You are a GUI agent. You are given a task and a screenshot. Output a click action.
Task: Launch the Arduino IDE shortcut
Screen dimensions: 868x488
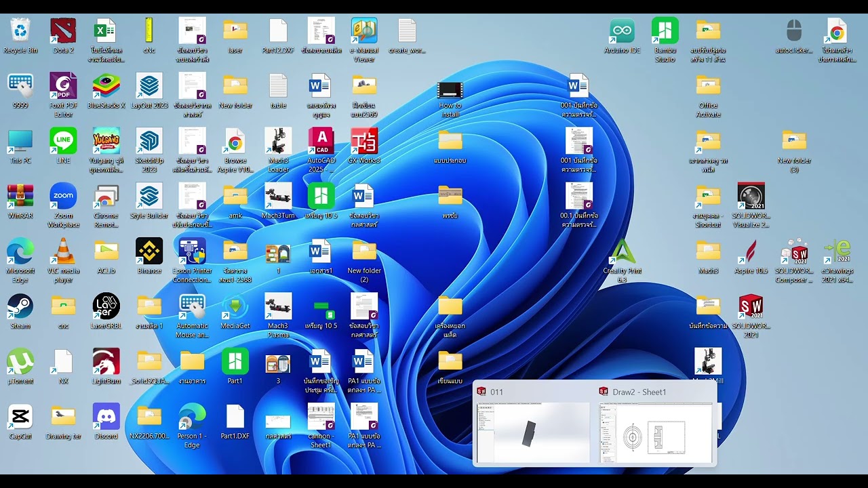622,36
